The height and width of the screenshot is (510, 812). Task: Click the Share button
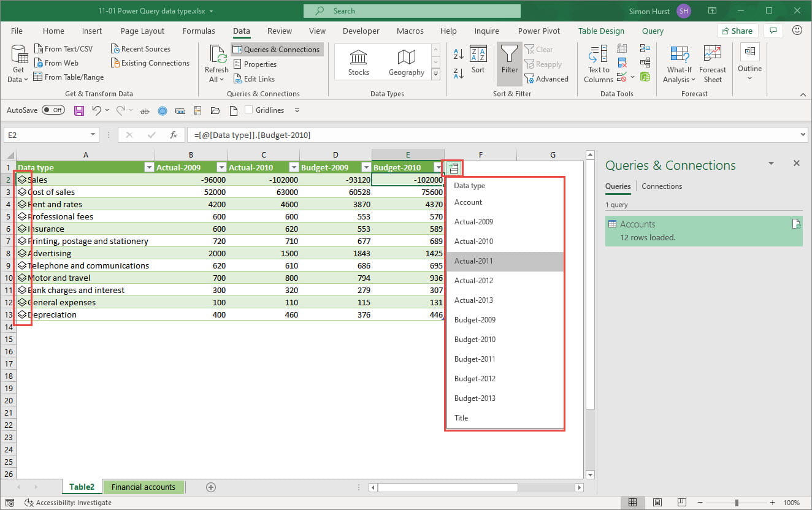(x=737, y=31)
